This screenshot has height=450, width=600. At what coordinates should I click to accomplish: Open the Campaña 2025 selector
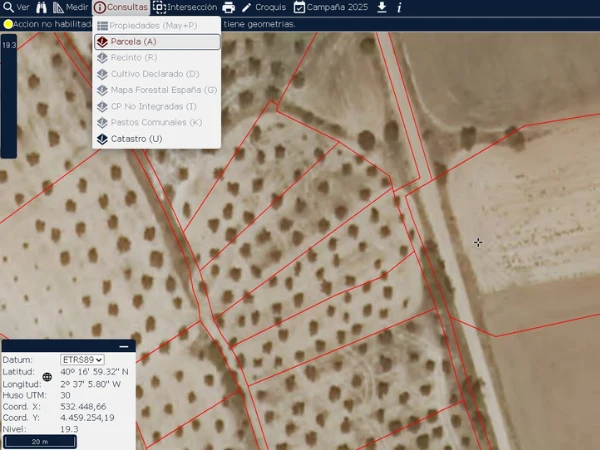tap(332, 7)
